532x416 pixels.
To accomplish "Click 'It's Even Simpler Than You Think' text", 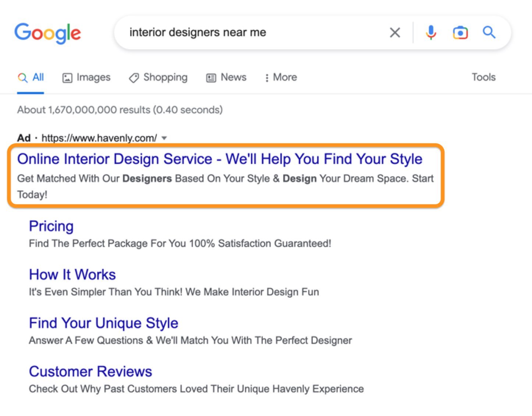I will click(174, 292).
